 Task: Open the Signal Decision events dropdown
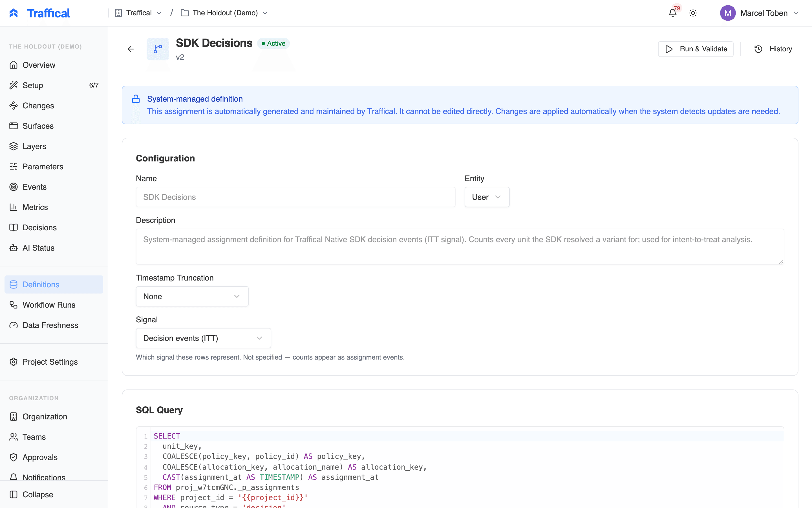point(203,338)
